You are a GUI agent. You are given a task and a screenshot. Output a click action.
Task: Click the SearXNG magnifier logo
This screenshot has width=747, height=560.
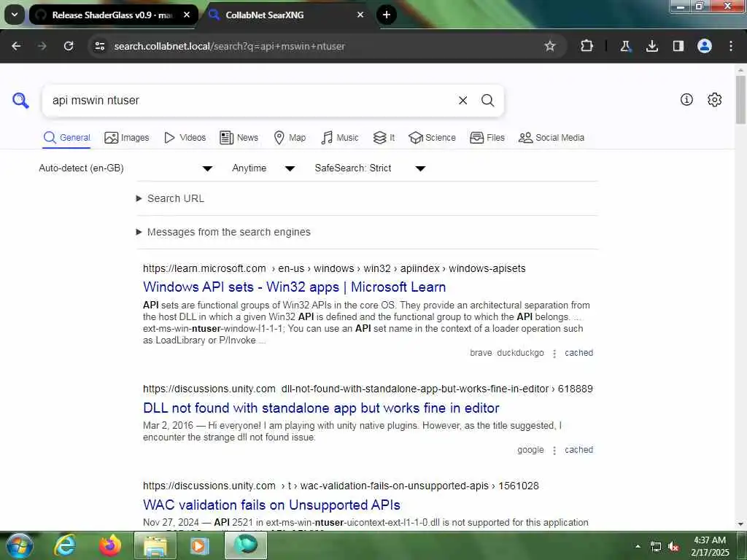point(20,101)
